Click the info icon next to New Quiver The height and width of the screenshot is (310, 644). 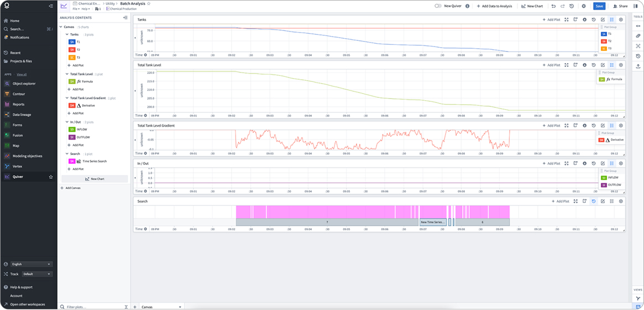[468, 6]
